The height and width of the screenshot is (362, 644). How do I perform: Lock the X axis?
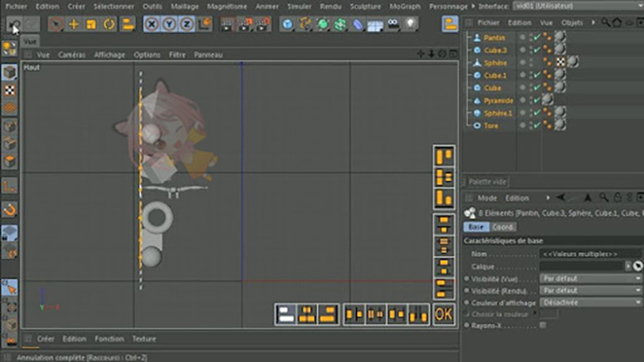151,24
